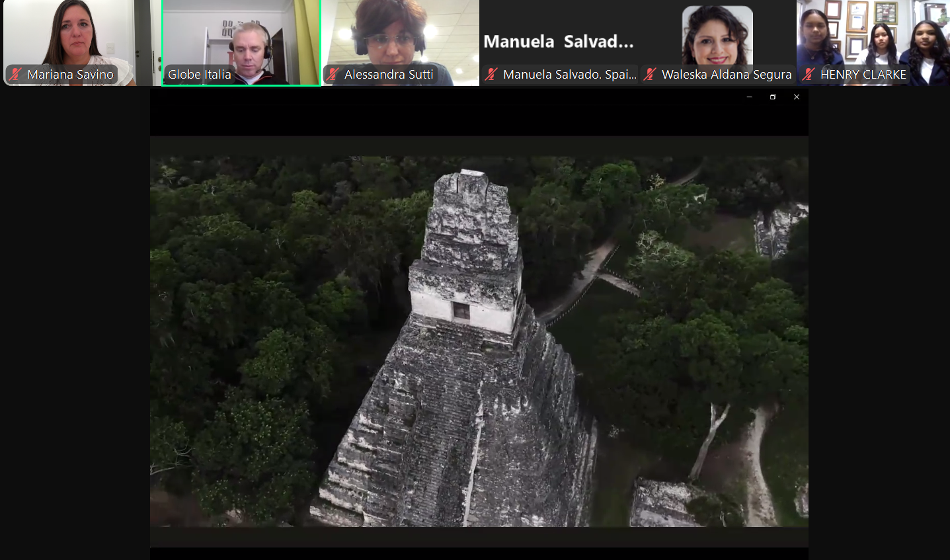
Task: Click the Alessandra Sutti name label
Action: pyautogui.click(x=389, y=75)
